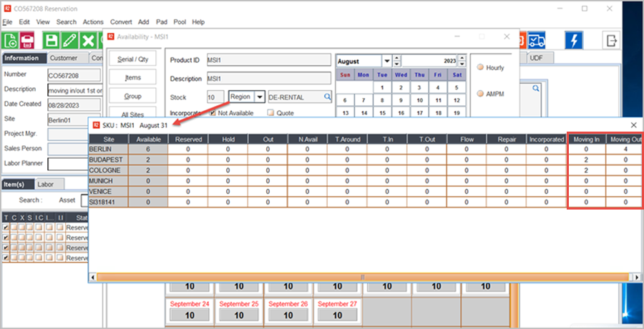644x329 pixels.
Task: Open the Region dropdown
Action: (259, 96)
